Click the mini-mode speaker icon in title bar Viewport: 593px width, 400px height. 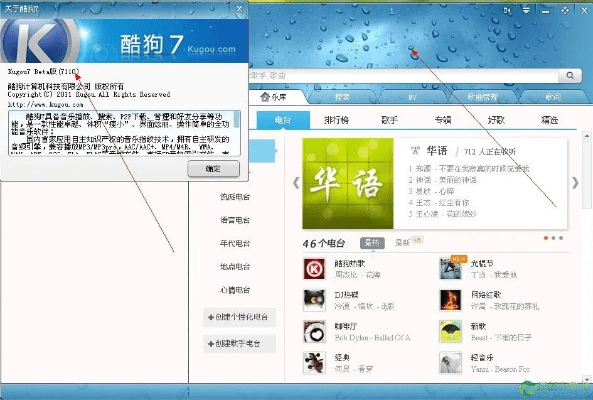point(507,11)
